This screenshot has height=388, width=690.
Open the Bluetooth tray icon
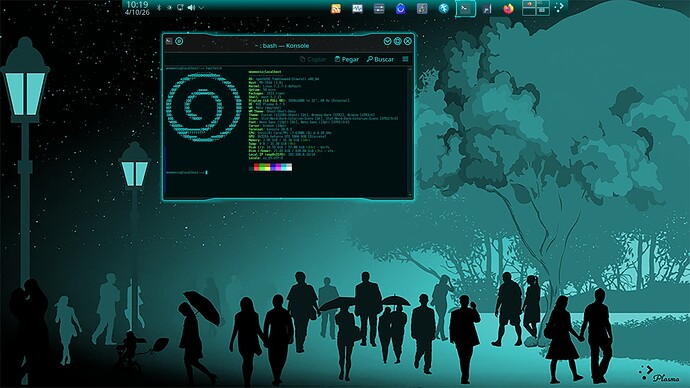click(159, 7)
